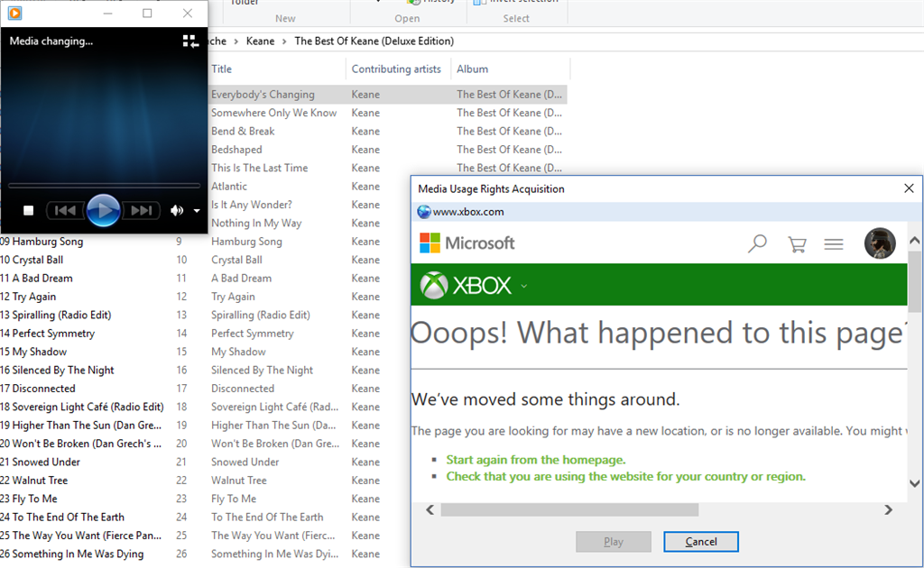Select the '22 Walnut Tree' file name
Screen dimensions: 924x568
33,481
